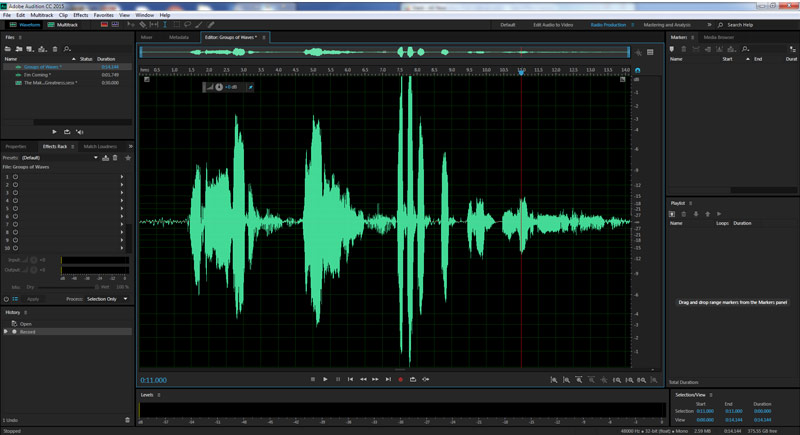Click Zoom to Selection icon

click(641, 380)
